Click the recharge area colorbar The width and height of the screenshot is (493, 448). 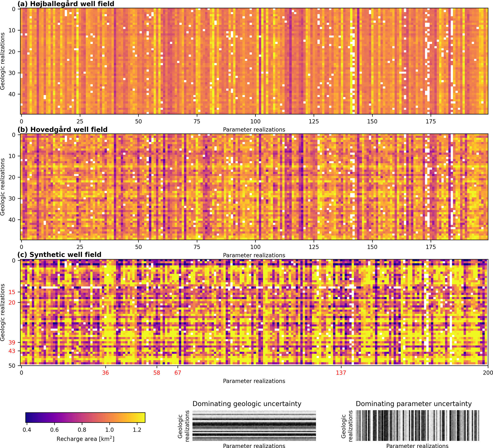[85, 417]
